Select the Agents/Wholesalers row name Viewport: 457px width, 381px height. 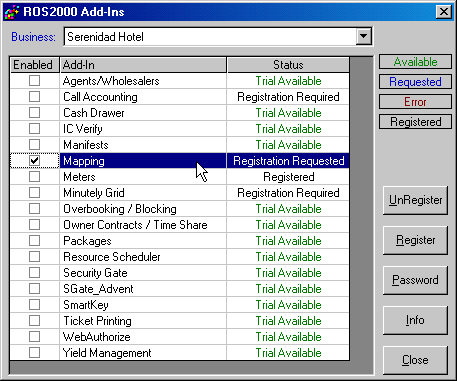(x=111, y=81)
